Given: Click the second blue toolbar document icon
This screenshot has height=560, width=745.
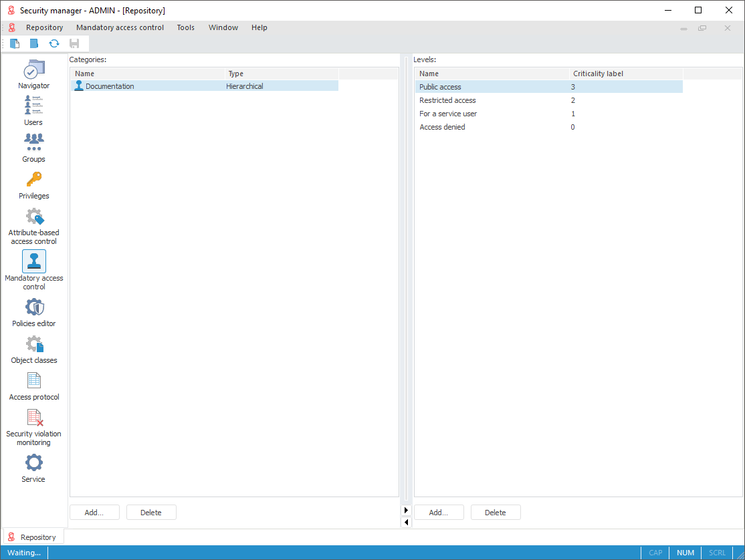Looking at the screenshot, I should (33, 43).
